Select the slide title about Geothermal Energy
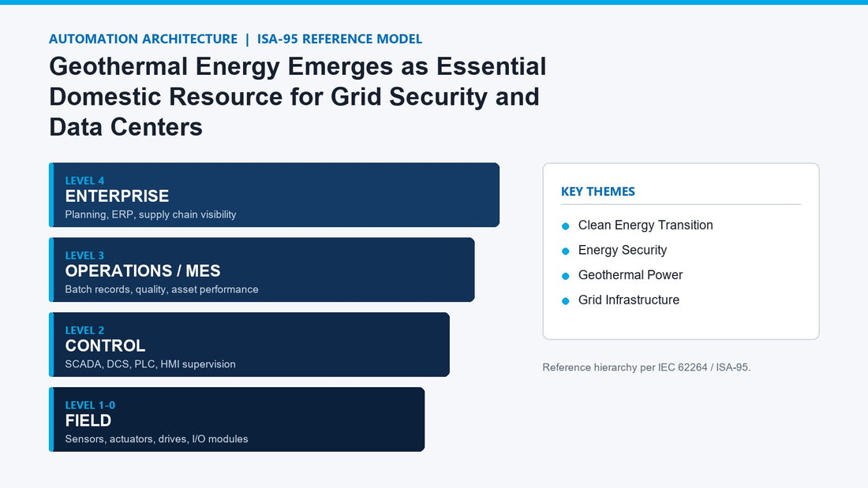 pyautogui.click(x=297, y=97)
